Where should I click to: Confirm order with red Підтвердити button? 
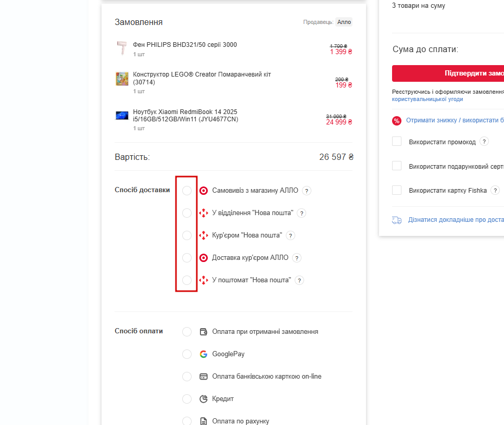pos(448,73)
